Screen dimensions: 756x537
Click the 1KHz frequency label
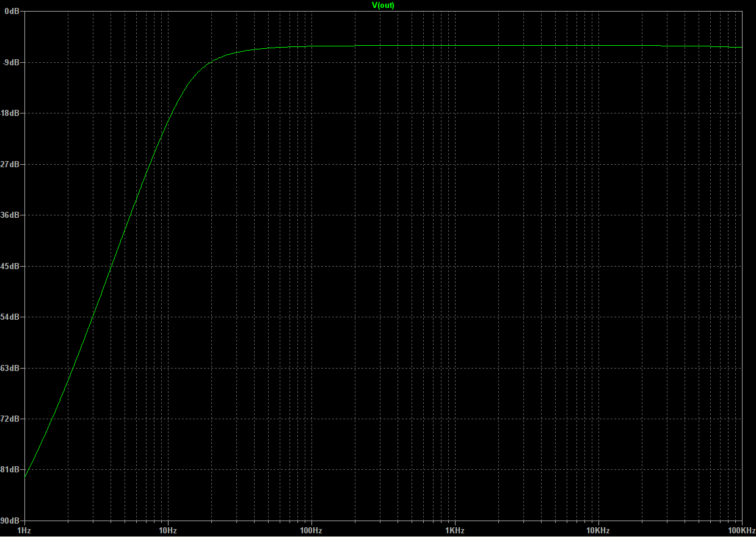coord(455,531)
